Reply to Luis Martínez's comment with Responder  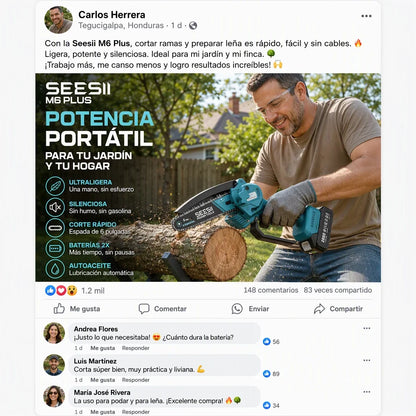coord(135,380)
